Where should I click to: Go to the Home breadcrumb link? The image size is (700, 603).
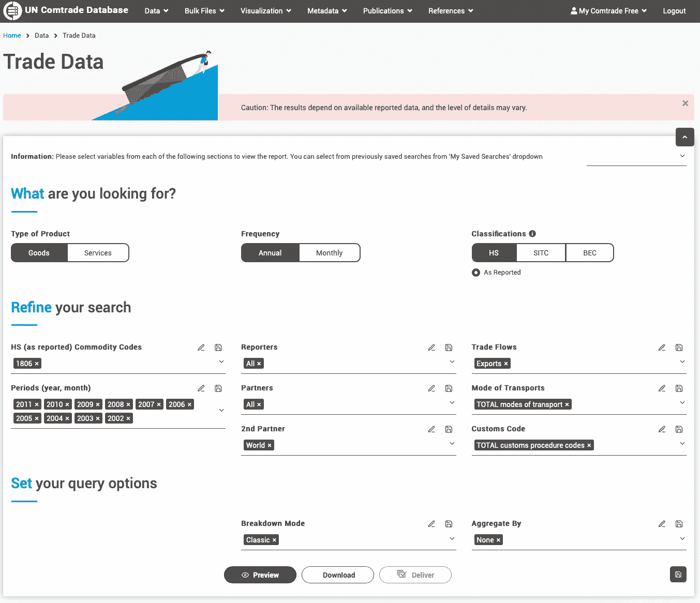click(x=12, y=36)
